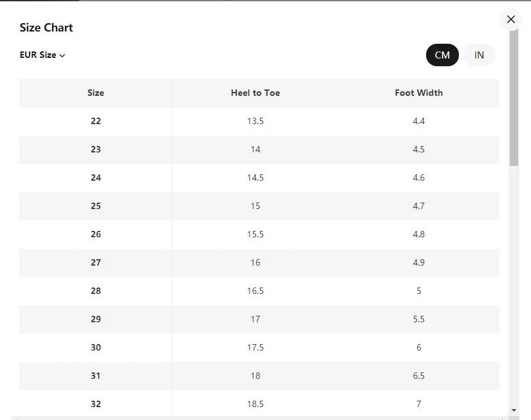
Task: Click the chevron next to EUR Size
Action: click(62, 56)
